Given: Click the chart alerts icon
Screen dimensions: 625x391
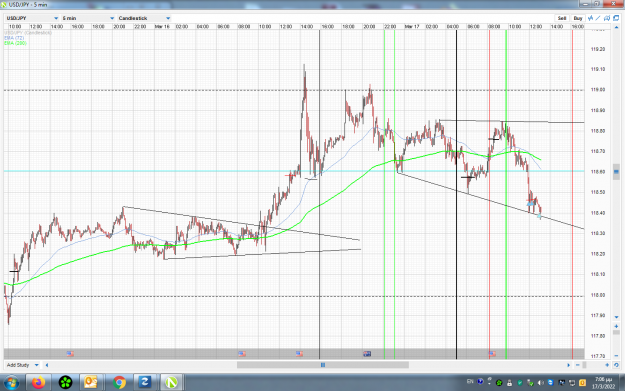Looking at the screenshot, I should point(607,18).
